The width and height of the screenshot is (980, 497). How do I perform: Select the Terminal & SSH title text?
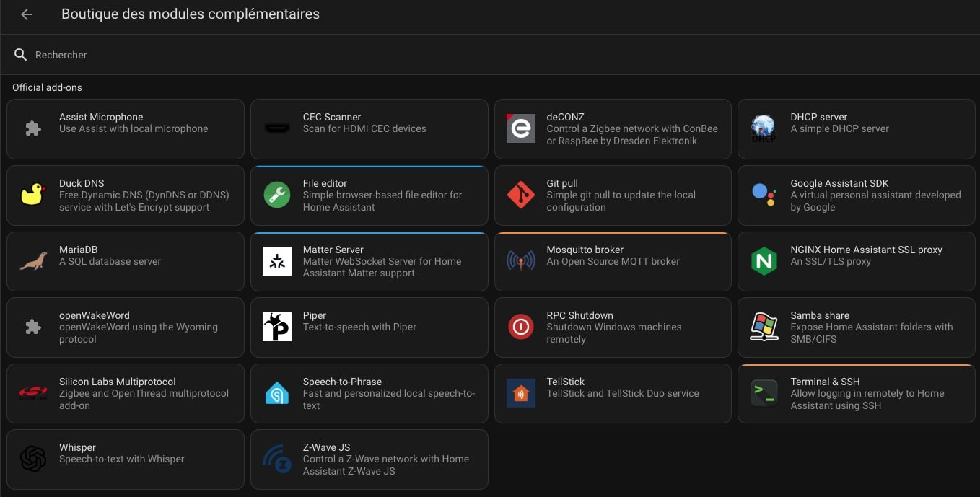(826, 382)
